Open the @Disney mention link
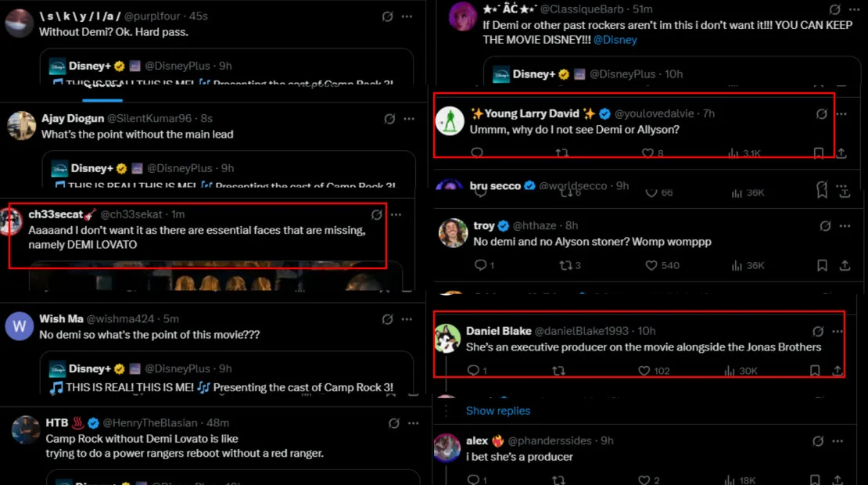The image size is (868, 485). (x=615, y=40)
